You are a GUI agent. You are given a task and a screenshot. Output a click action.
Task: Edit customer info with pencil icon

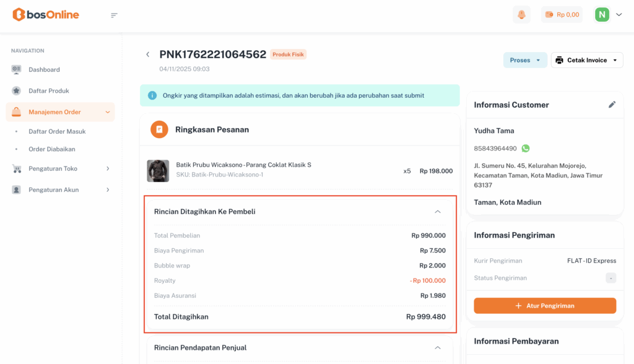tap(612, 105)
